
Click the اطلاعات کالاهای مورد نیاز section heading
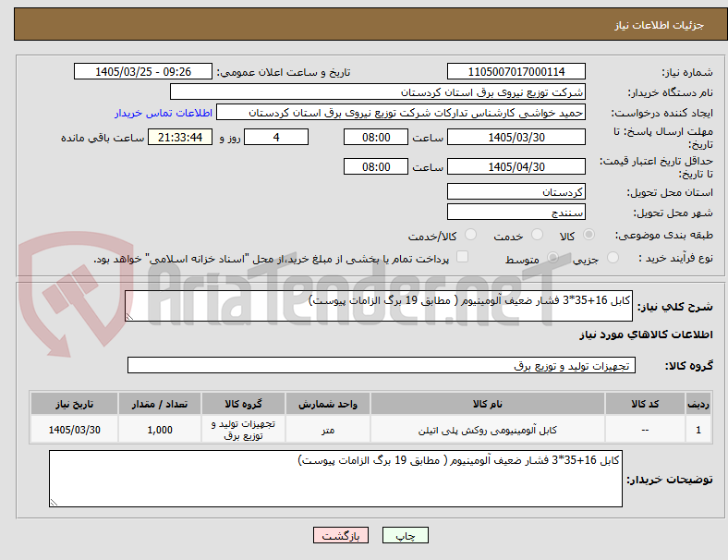click(646, 335)
